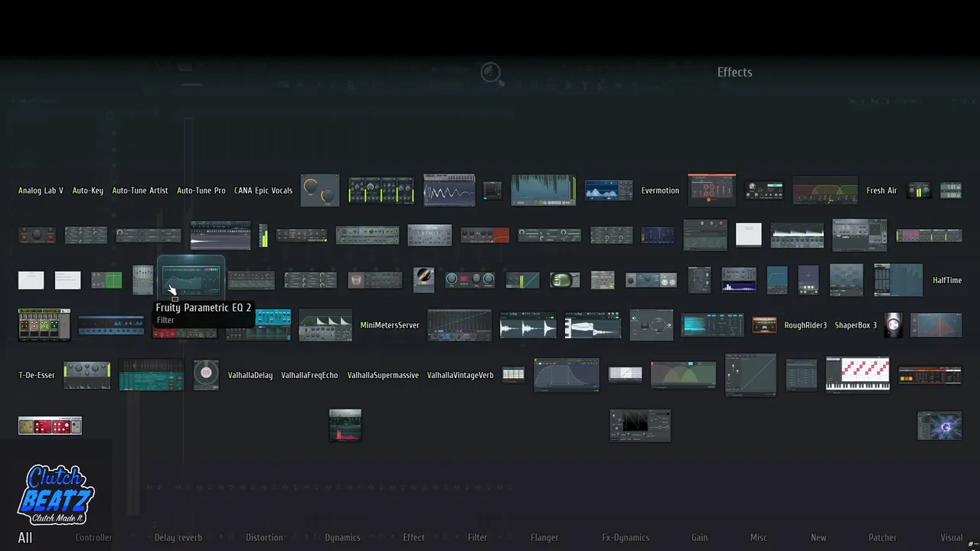This screenshot has height=551, width=980.
Task: Load the Analog Lab V plugin
Action: tap(41, 191)
